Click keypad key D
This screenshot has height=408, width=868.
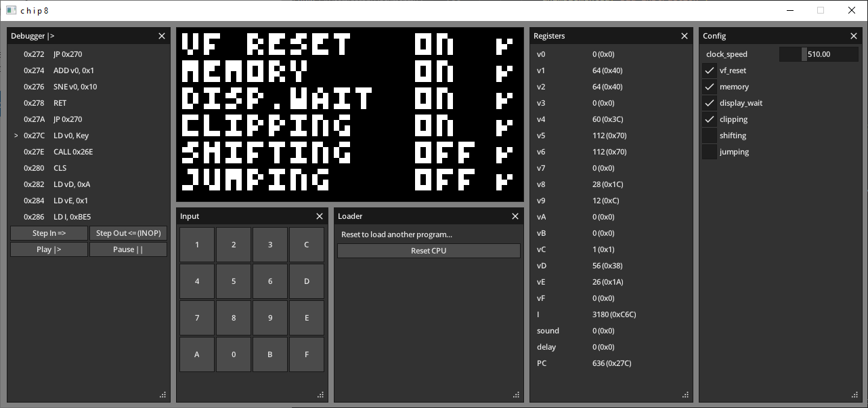pyautogui.click(x=307, y=281)
